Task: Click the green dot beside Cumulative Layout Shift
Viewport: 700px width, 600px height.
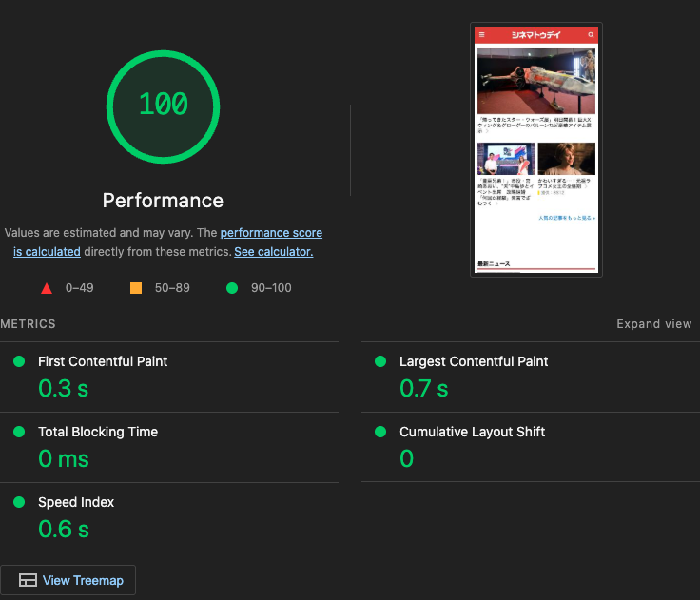Action: pos(380,432)
